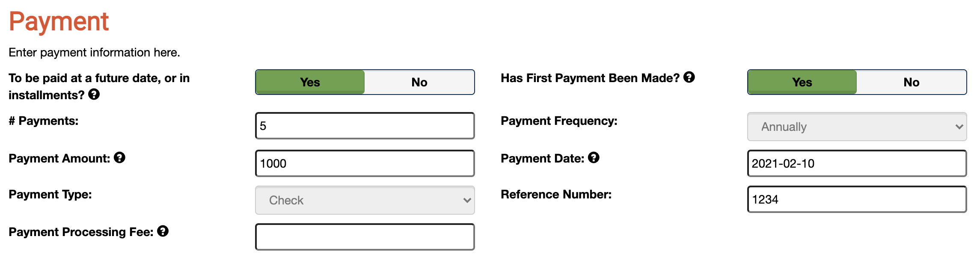This screenshot has width=980, height=266.
Task: Open the Payment Frequency dropdown
Action: [856, 127]
